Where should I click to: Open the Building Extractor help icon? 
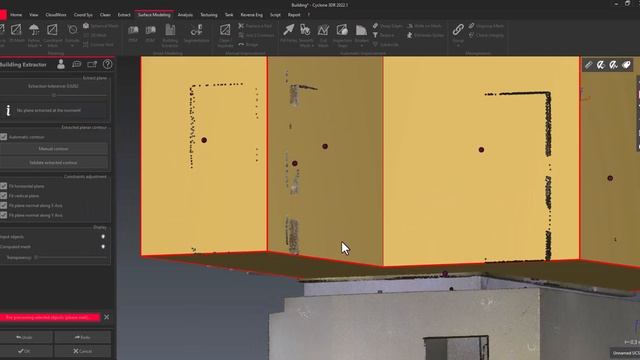click(x=107, y=64)
